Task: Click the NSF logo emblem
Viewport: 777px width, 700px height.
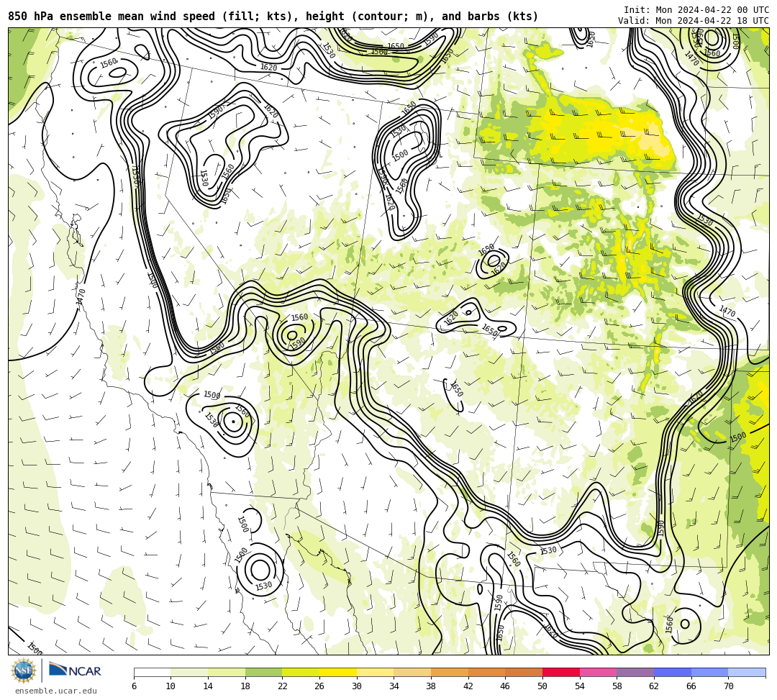Action: tap(24, 671)
